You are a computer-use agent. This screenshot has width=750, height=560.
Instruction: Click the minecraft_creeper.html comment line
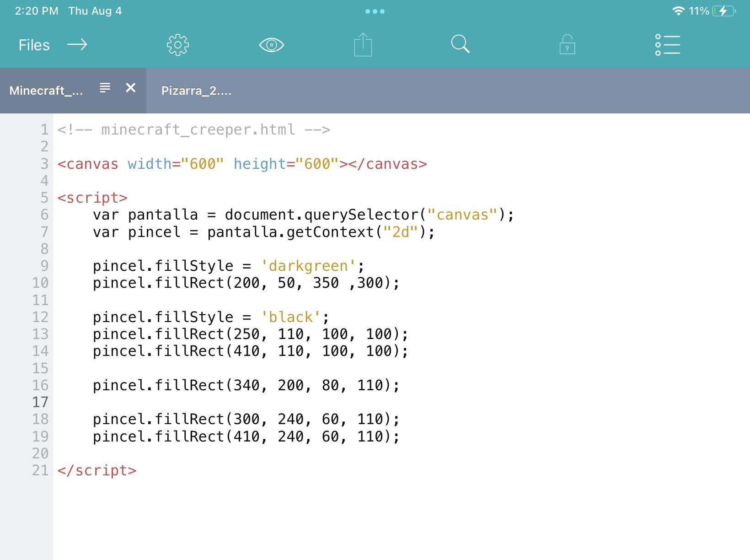pos(193,130)
